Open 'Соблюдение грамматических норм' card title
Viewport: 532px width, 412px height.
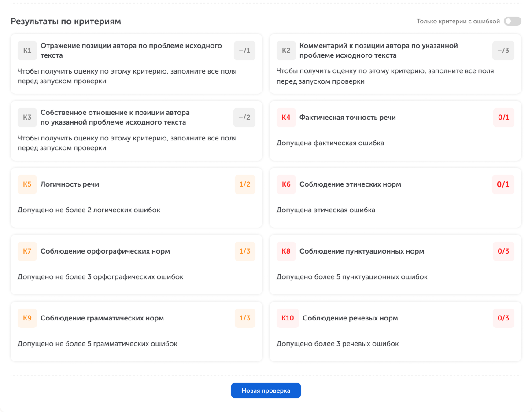102,318
